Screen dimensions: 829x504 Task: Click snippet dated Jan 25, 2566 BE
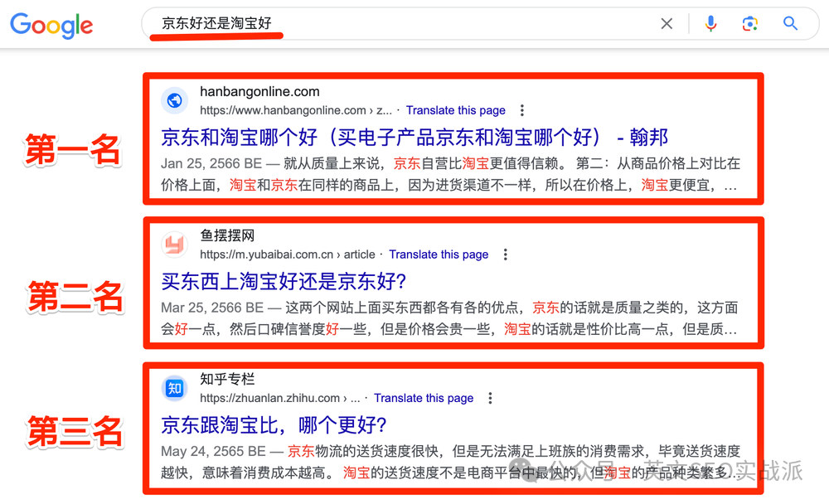click(450, 174)
